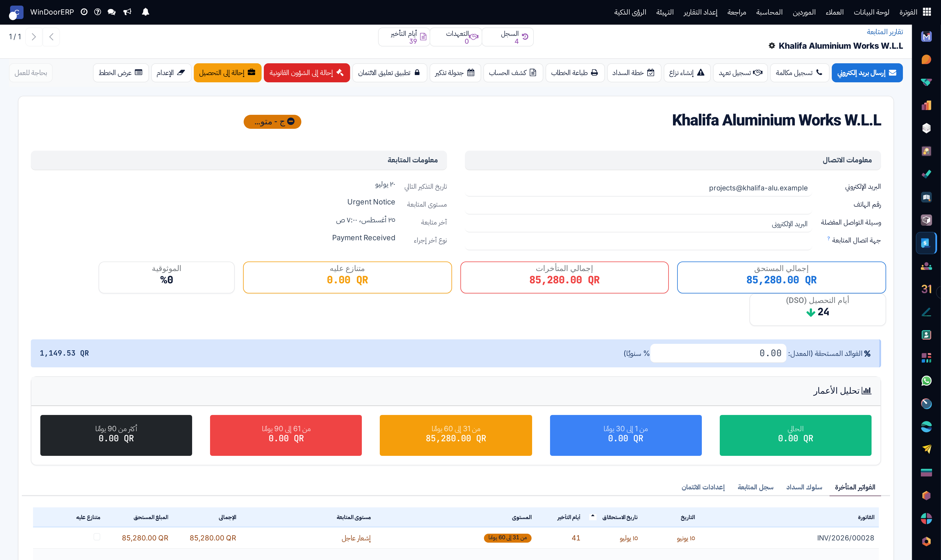Screen dimensions: 941x560
Task: Open the السجل stat button
Action: point(508,37)
